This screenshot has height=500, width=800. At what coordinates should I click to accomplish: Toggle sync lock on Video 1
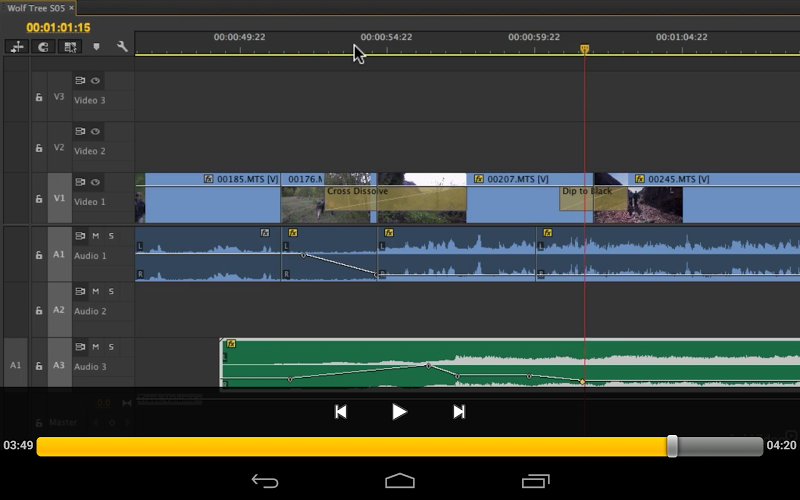coord(80,182)
